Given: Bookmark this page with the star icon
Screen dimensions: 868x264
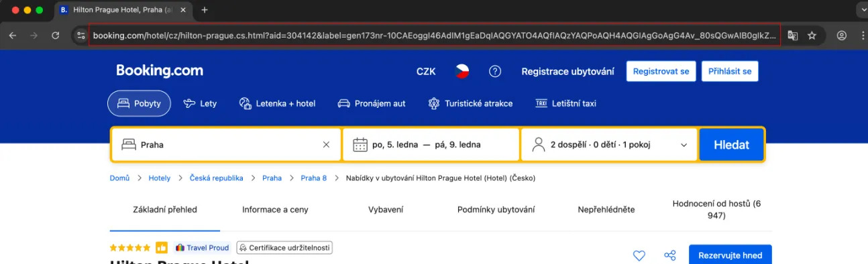Looking at the screenshot, I should (812, 36).
